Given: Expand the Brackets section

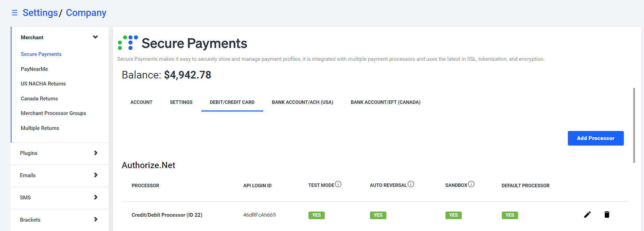Looking at the screenshot, I should click(x=59, y=220).
